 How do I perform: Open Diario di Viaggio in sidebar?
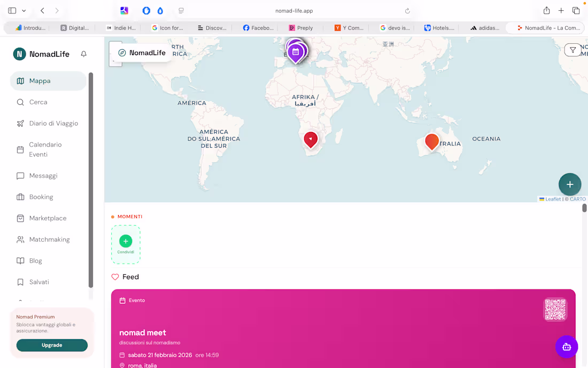click(53, 124)
